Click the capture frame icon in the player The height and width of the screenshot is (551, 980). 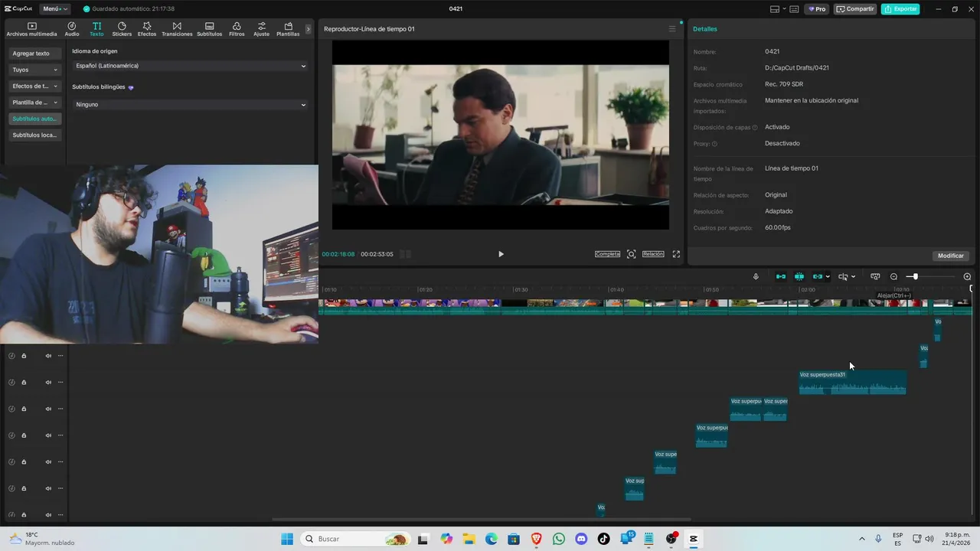[x=632, y=254]
